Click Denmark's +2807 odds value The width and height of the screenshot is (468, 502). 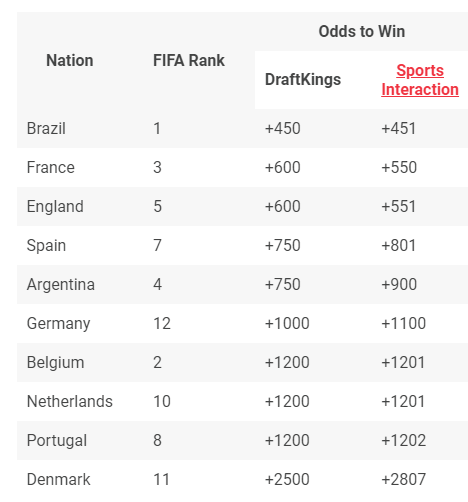404,480
